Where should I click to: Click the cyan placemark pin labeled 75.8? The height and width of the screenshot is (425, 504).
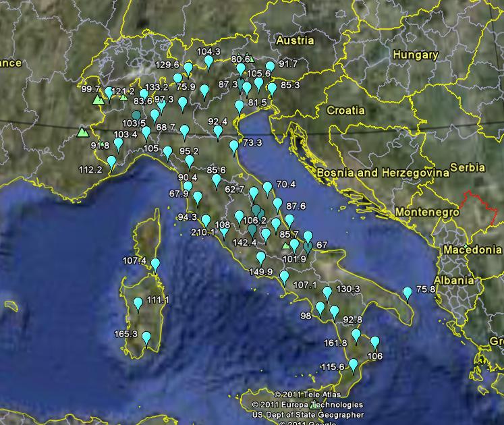pos(408,294)
